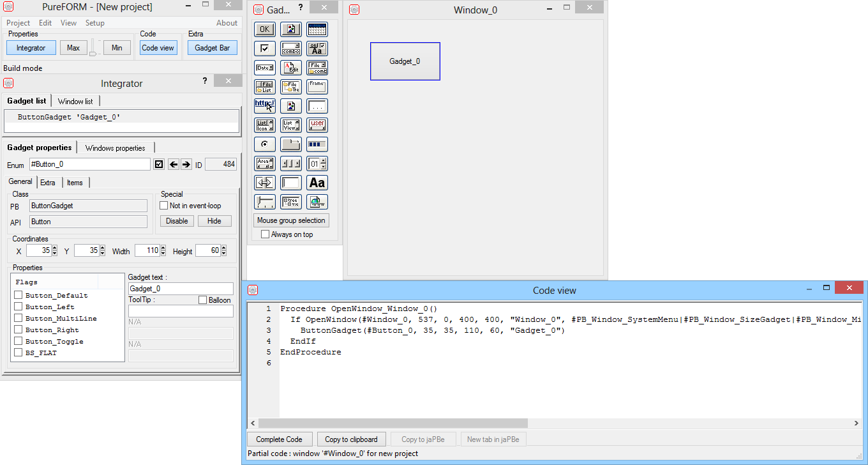Choose the combo box gadget tool
Image resolution: width=868 pixels, height=465 pixels.
click(x=290, y=49)
